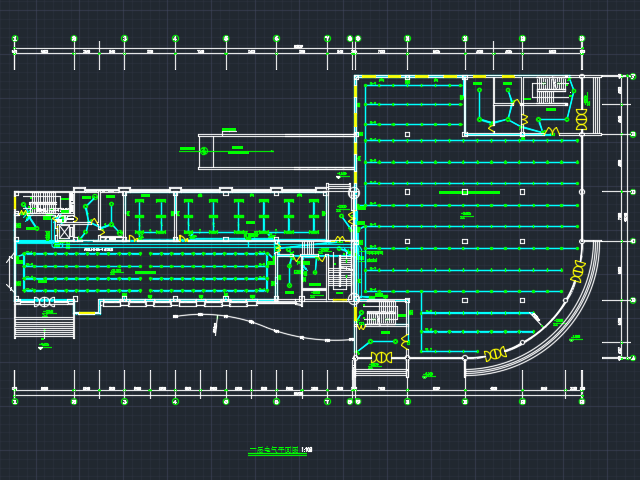The width and height of the screenshot is (640, 480).
Task: Click yellow double door on lower curved wall
Action: click(x=495, y=353)
